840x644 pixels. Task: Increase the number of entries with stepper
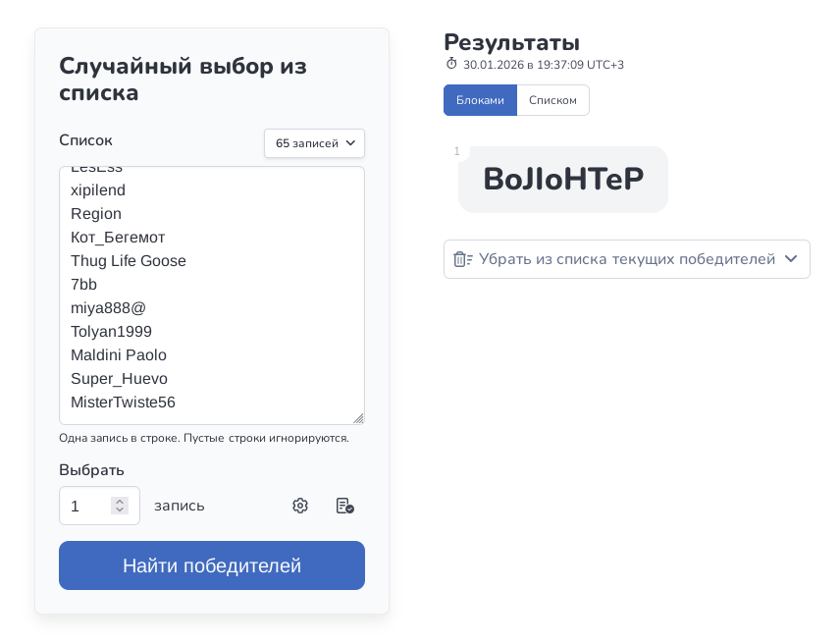120,501
